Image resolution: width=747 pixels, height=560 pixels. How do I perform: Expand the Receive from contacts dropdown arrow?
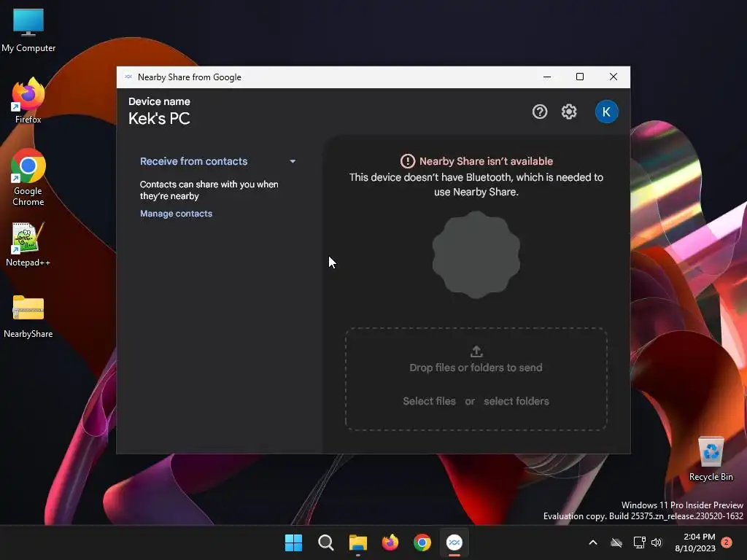[x=293, y=161]
